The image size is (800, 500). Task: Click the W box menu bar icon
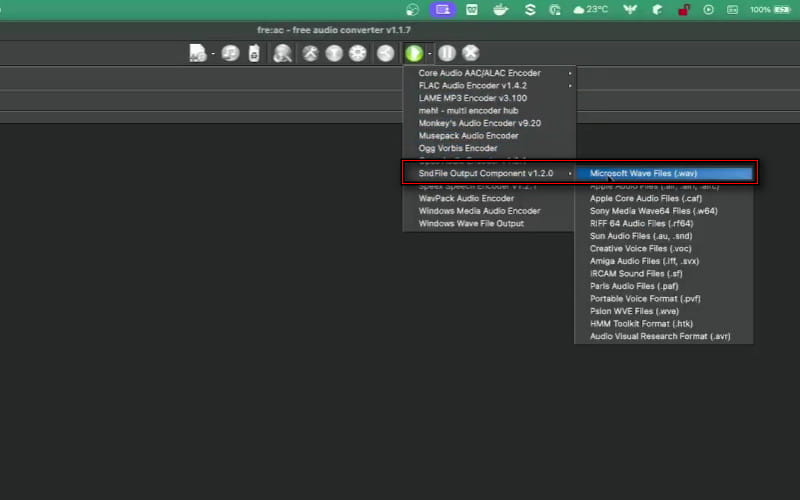(x=472, y=10)
